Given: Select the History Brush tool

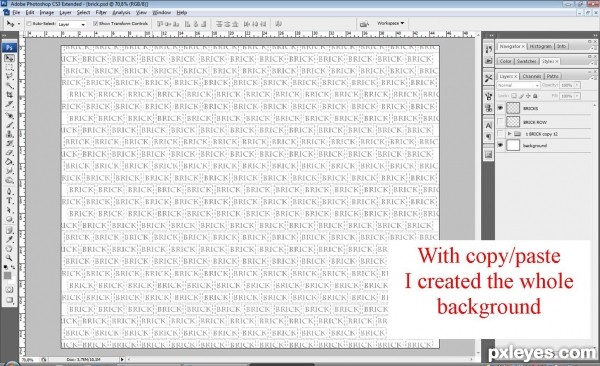Looking at the screenshot, I should coord(9,143).
